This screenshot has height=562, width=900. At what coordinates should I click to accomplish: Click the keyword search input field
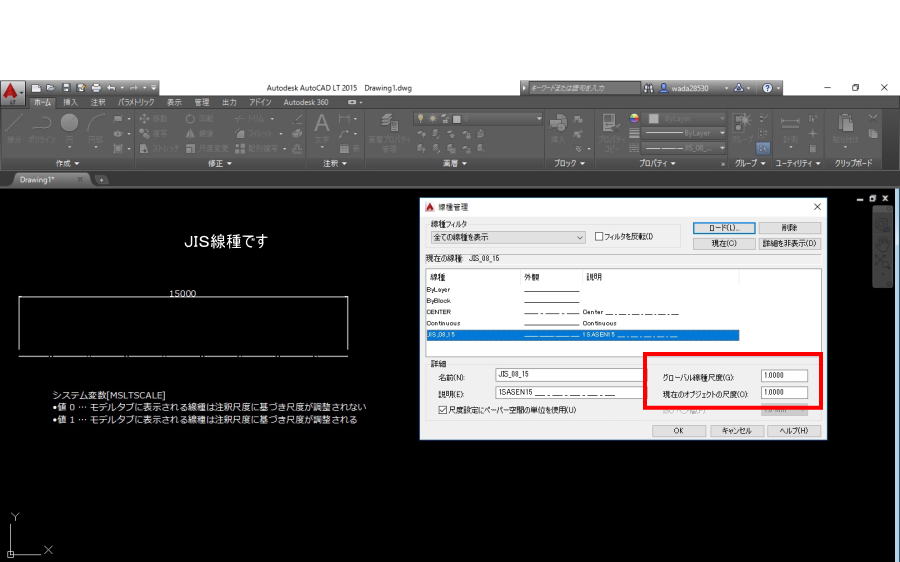[x=583, y=88]
